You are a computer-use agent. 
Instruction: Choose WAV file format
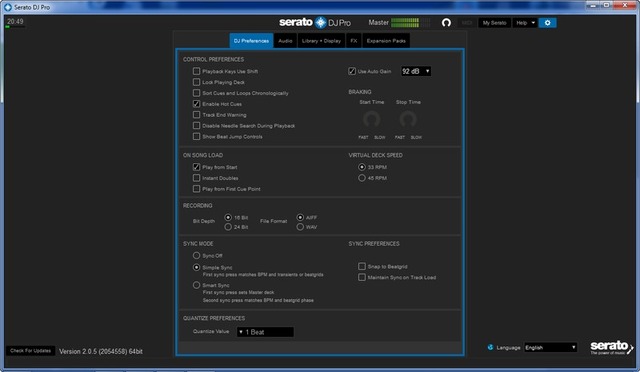coord(300,227)
